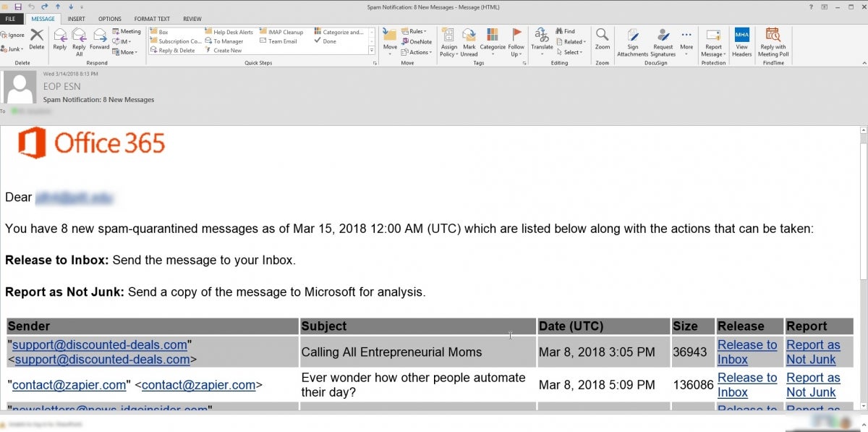
Task: Run the Reply & Delete quick step
Action: pyautogui.click(x=172, y=51)
